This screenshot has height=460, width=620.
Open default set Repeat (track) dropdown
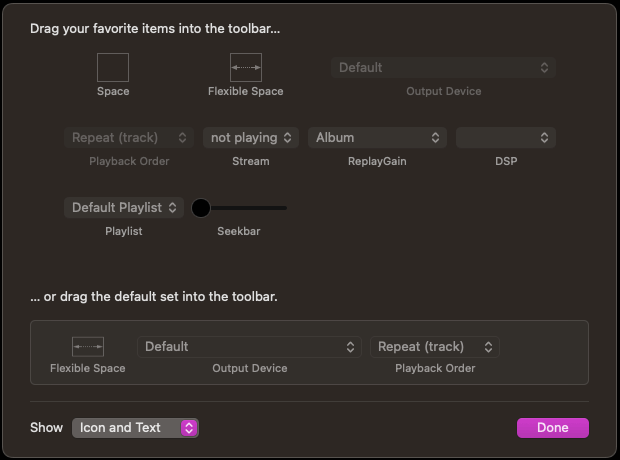tap(435, 347)
